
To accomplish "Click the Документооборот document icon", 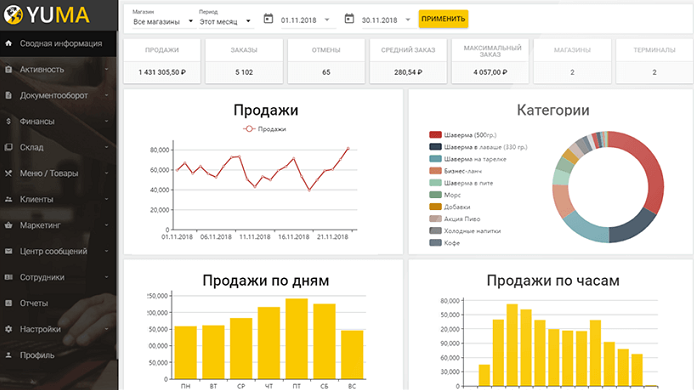I will pyautogui.click(x=8, y=95).
